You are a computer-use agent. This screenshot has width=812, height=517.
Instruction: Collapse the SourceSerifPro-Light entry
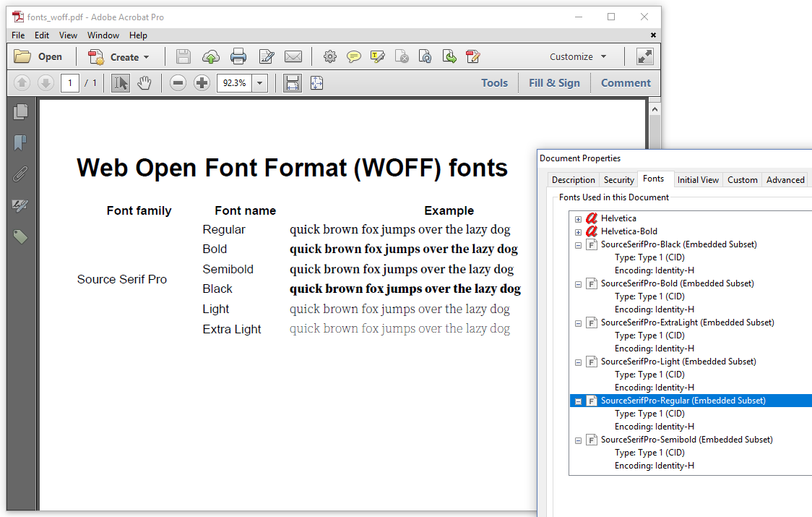pyautogui.click(x=578, y=362)
